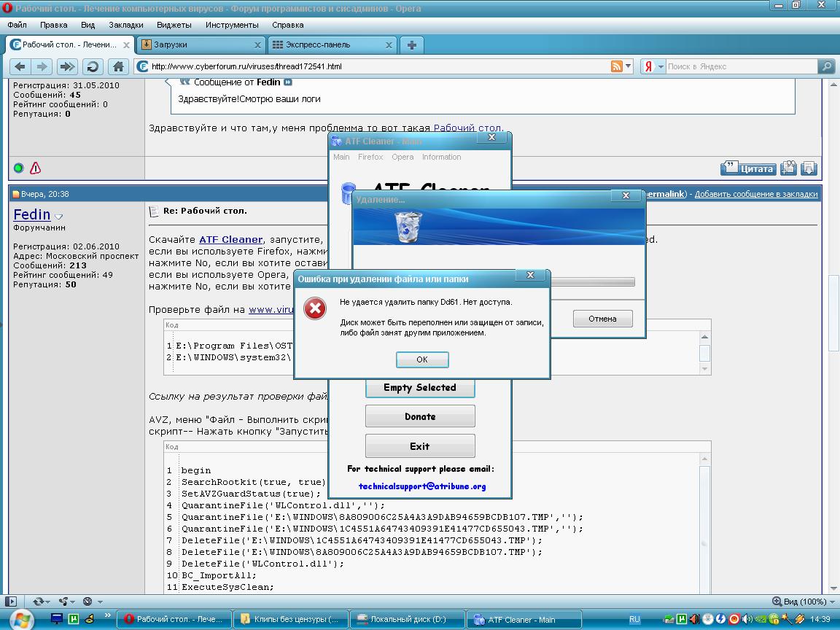Click the page vertical scrollbar thumb
The image size is (840, 630).
tap(833, 312)
